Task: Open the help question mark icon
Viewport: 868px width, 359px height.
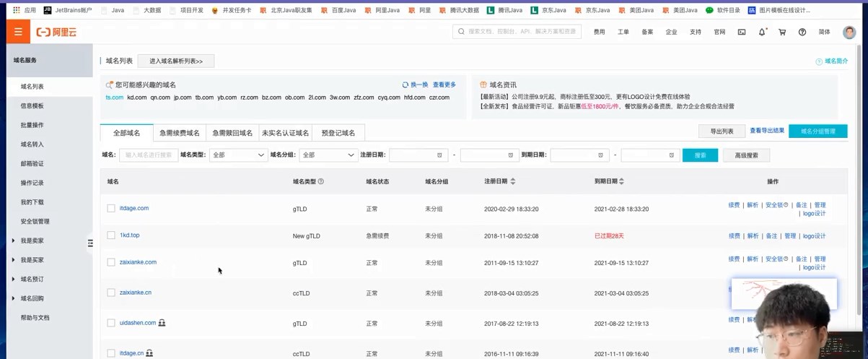Action: [802, 32]
